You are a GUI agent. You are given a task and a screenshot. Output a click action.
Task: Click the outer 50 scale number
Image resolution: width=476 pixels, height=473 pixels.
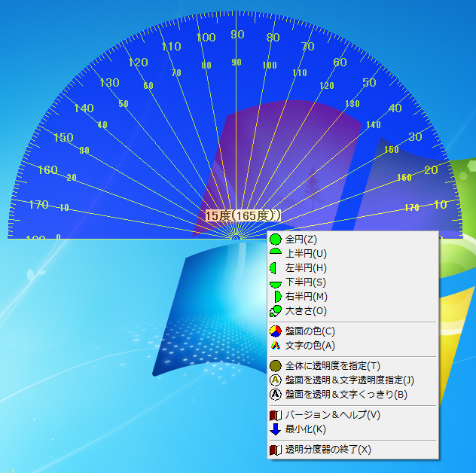(x=369, y=83)
